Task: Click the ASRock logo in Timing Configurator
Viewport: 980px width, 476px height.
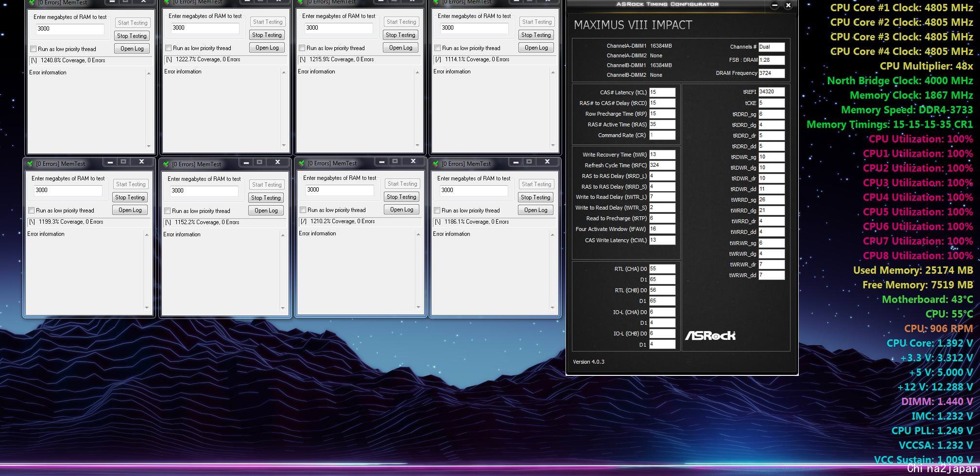Action: 710,335
